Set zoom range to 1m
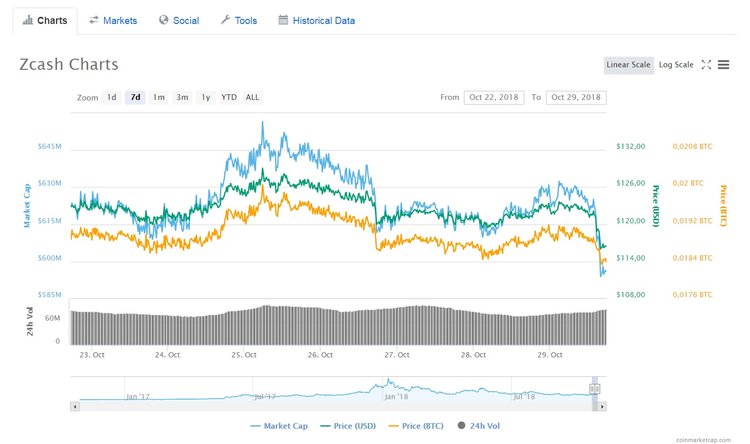Image resolution: width=750 pixels, height=444 pixels. [158, 97]
